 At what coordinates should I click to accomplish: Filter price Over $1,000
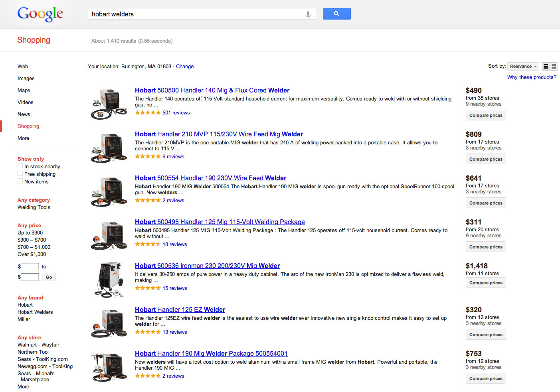(32, 254)
